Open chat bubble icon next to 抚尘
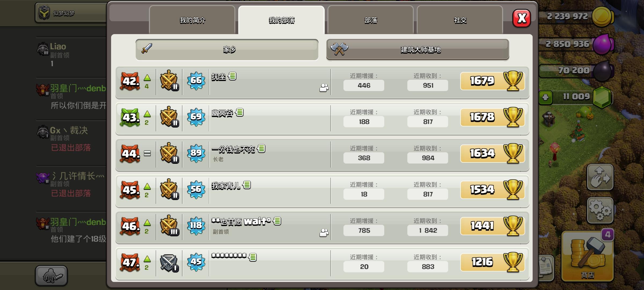The height and width of the screenshot is (290, 644). (232, 76)
